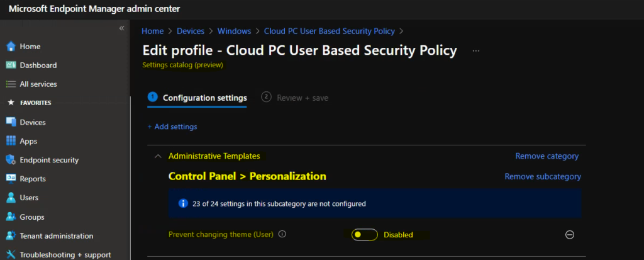Click Disabled status text
This screenshot has height=260, width=644.
pos(398,235)
